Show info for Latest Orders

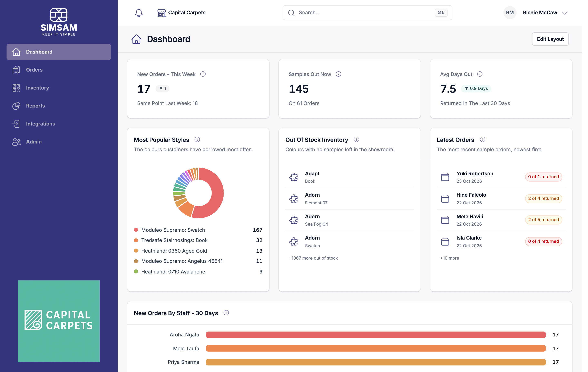point(482,140)
